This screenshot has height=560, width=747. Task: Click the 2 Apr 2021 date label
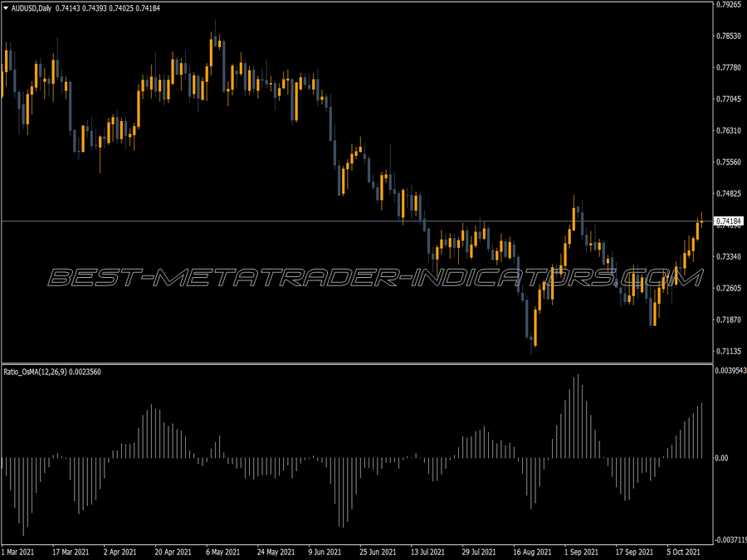pyautogui.click(x=120, y=552)
